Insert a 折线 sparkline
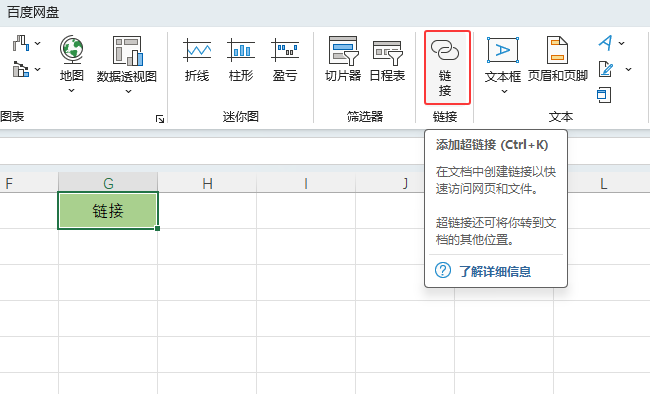This screenshot has width=650, height=394. click(x=197, y=60)
